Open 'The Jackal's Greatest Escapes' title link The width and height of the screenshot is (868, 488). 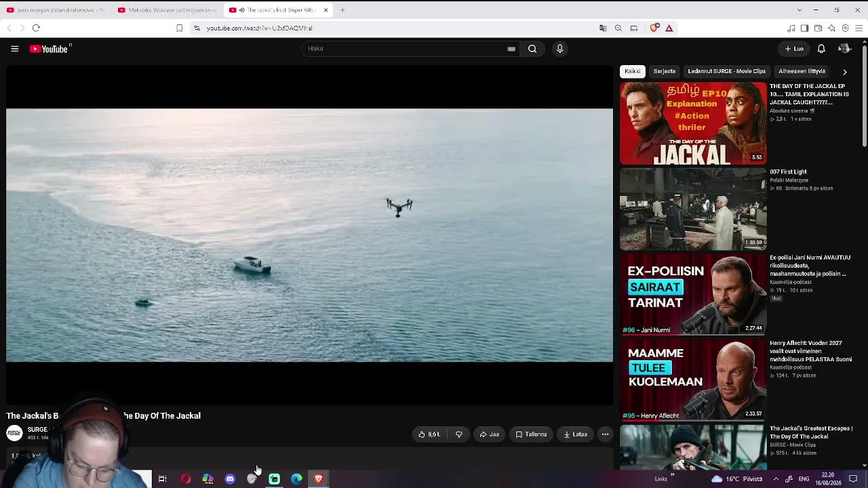pyautogui.click(x=811, y=432)
